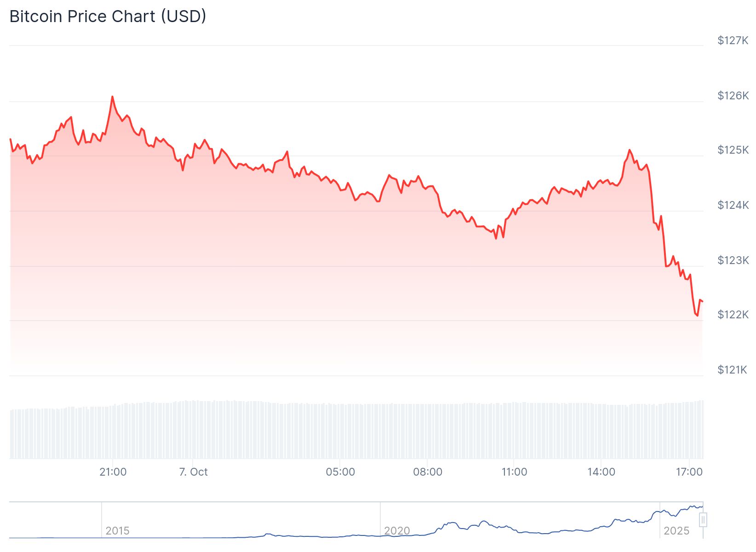Click the "Bitcoin Price Chart (USD)" title
Screen dimensions: 756x552
coord(108,17)
